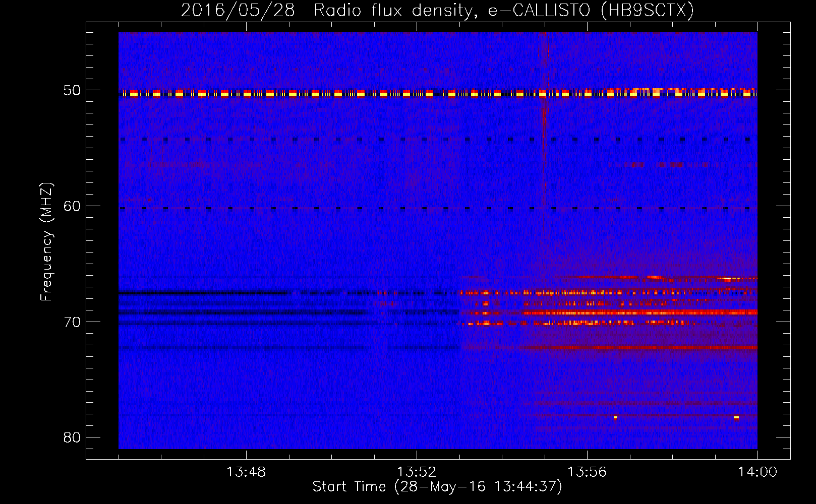
Task: Click the '13:52' time tick label
Action: coord(417,472)
